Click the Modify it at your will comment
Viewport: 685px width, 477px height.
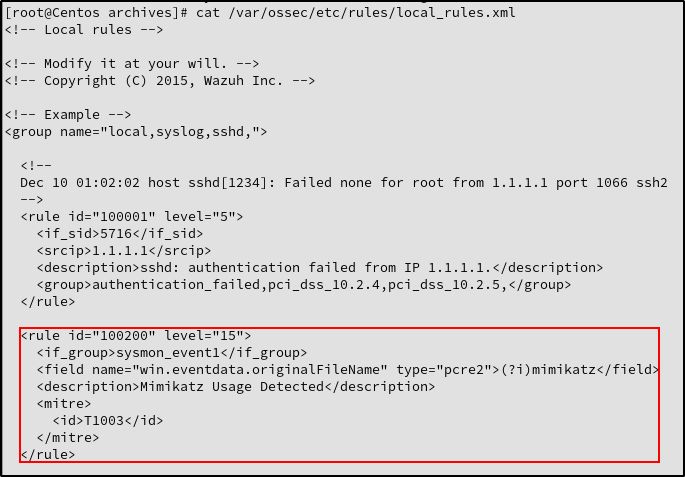[x=132, y=64]
